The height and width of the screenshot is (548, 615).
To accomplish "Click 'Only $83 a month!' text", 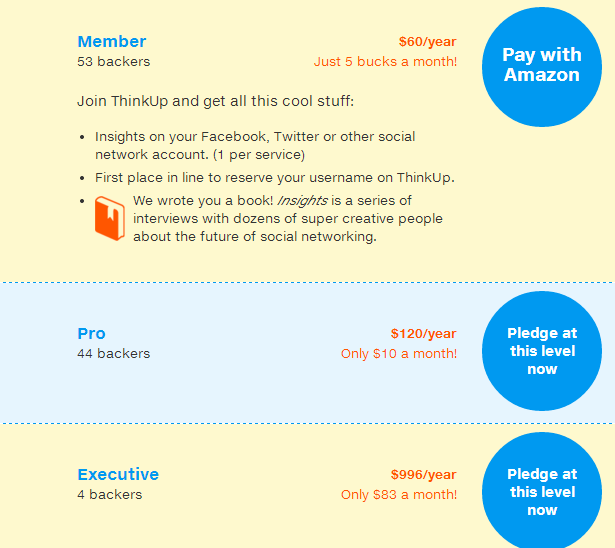I will point(399,494).
